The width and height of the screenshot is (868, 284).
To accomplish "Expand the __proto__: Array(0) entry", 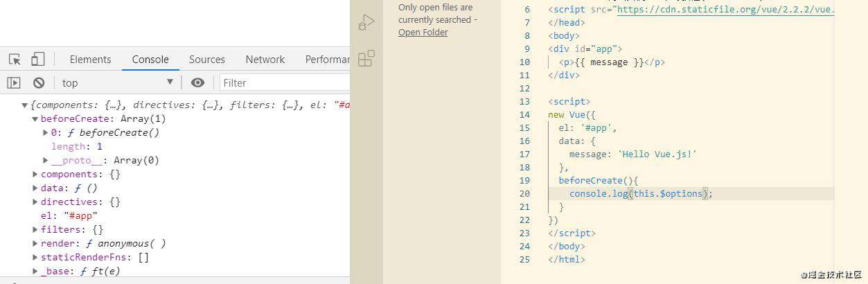I will click(x=46, y=160).
